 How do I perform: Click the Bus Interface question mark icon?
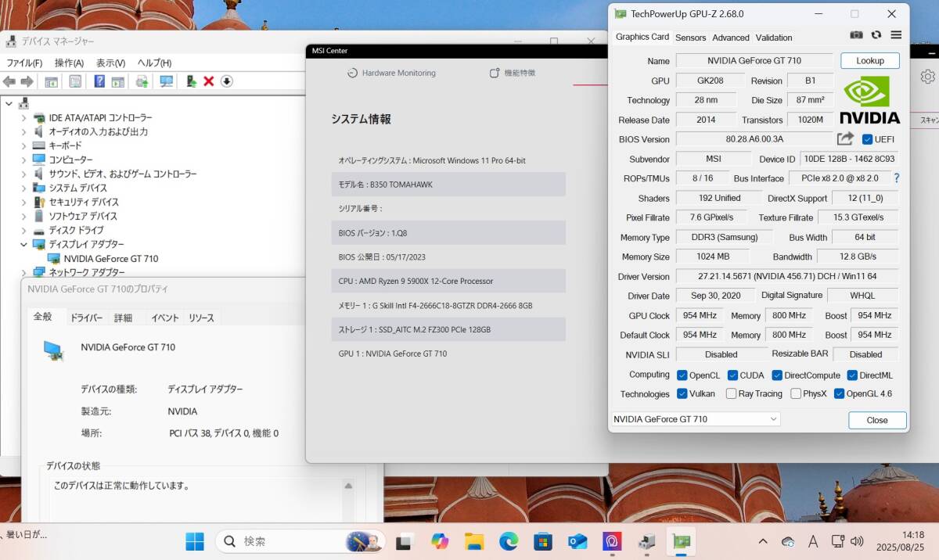896,178
